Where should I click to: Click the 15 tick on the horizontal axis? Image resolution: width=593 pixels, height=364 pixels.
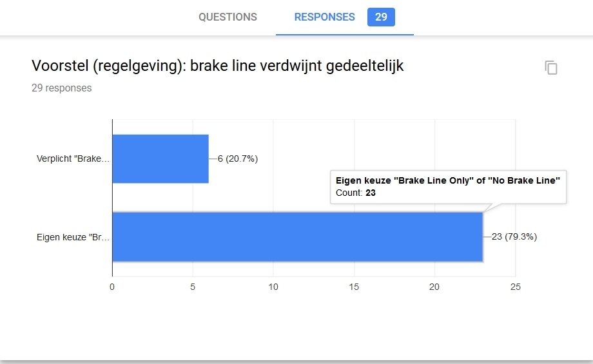coord(354,287)
